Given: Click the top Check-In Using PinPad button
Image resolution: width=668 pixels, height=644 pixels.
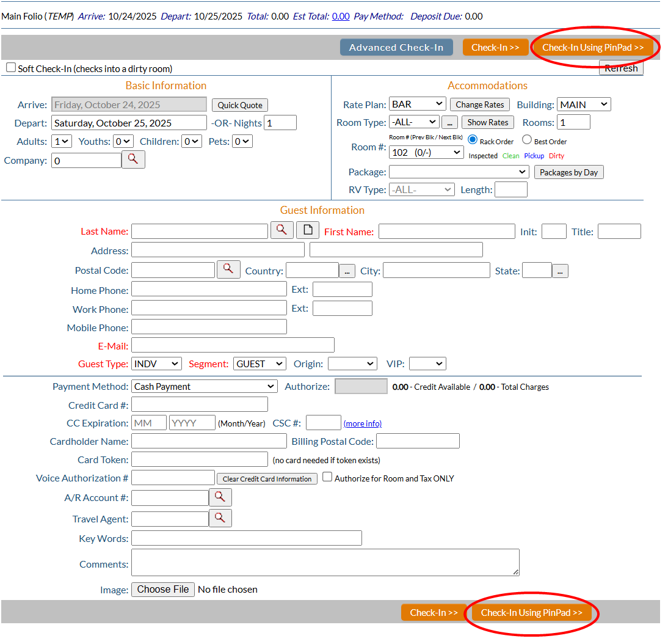Looking at the screenshot, I should tap(593, 48).
